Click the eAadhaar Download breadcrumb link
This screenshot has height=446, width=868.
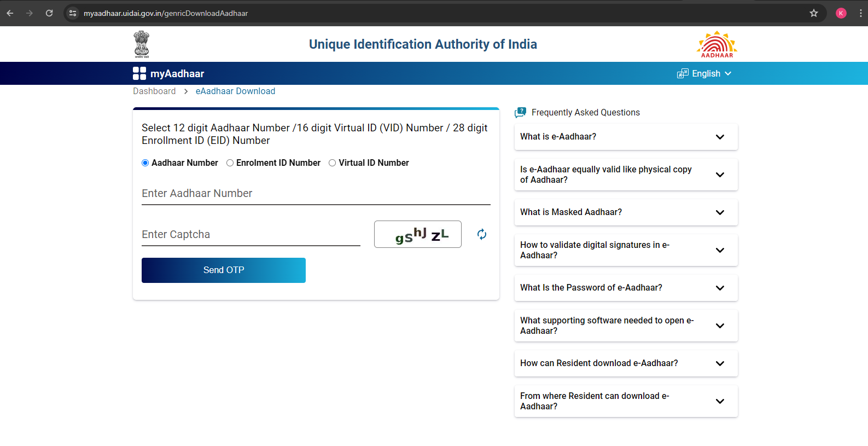pyautogui.click(x=235, y=91)
